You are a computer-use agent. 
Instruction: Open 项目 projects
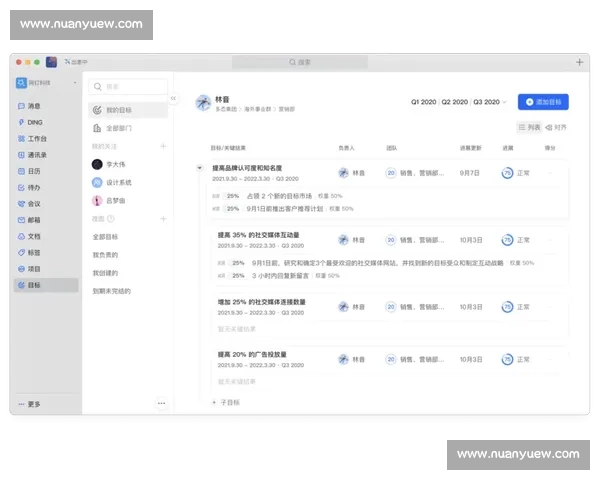(x=29, y=269)
